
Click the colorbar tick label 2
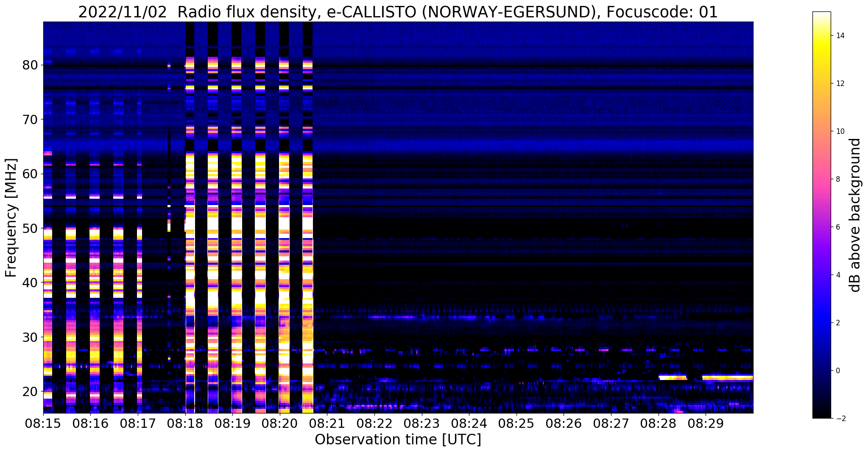click(837, 323)
